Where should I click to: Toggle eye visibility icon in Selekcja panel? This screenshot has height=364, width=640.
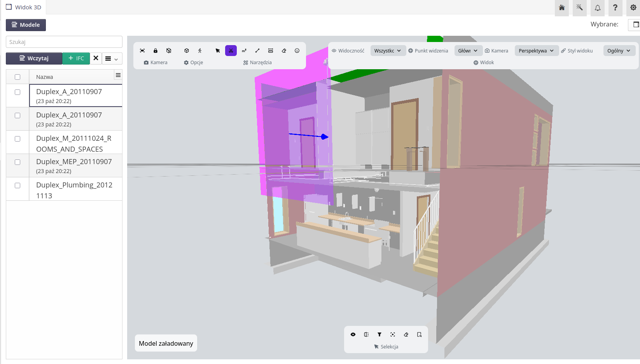[353, 334]
